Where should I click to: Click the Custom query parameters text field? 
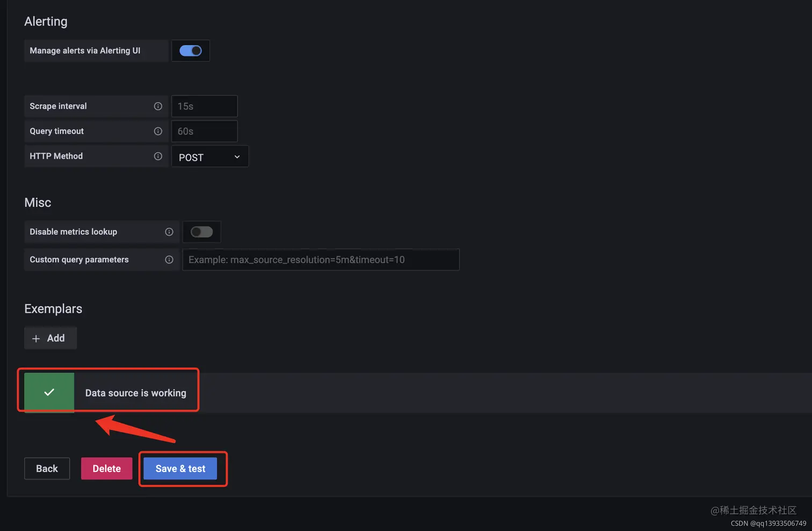point(321,260)
